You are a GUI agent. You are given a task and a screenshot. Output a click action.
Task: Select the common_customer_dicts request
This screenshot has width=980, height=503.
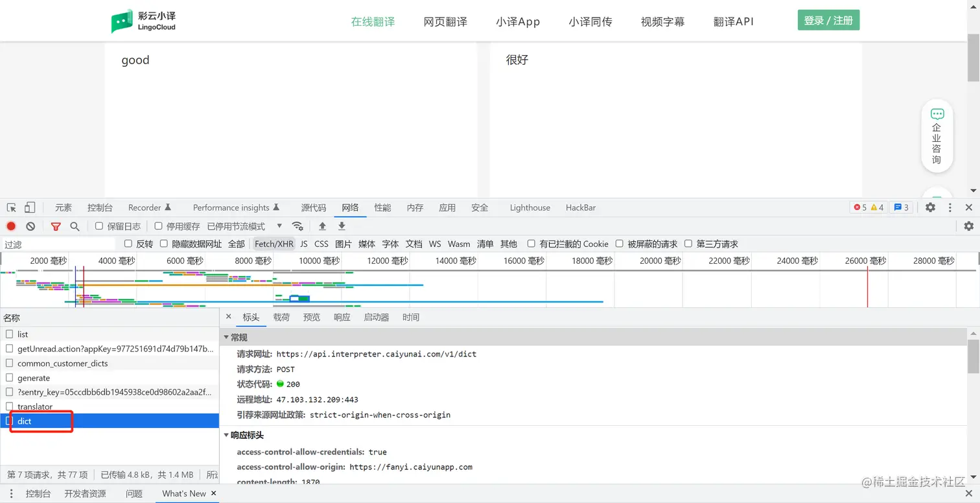click(x=110, y=363)
